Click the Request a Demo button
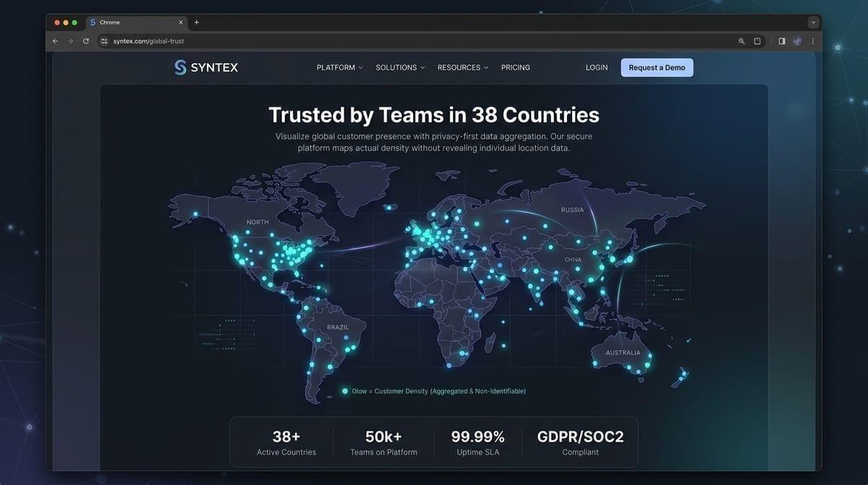This screenshot has width=868, height=485. point(657,67)
